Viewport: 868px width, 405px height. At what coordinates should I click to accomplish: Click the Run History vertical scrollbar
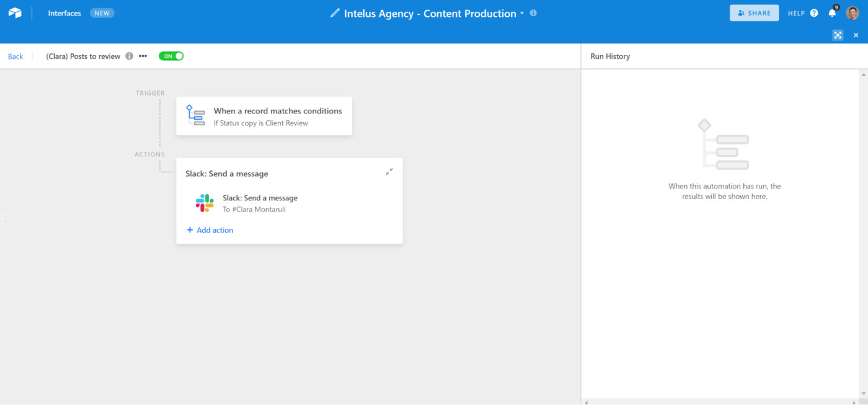tap(864, 234)
